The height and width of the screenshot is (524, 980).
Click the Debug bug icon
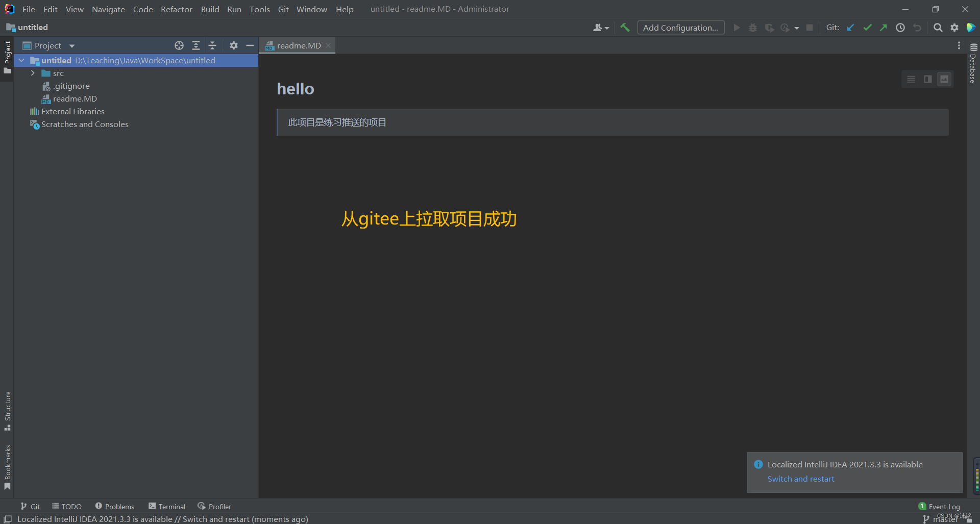point(753,28)
